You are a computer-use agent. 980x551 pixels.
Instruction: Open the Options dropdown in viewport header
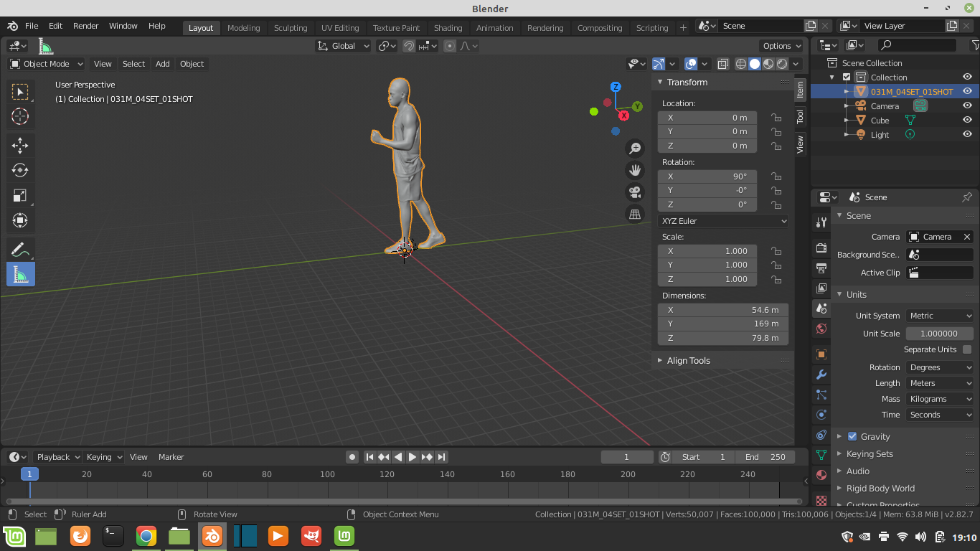tap(782, 46)
